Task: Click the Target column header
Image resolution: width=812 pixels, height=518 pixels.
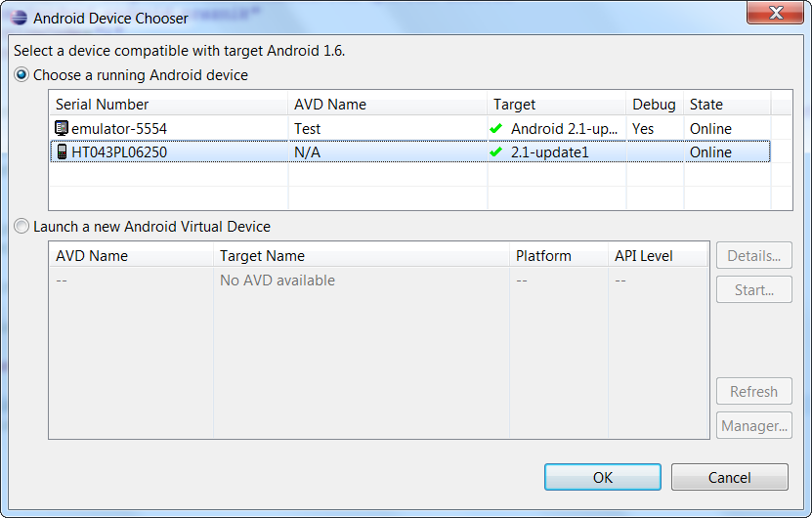Action: coord(514,105)
